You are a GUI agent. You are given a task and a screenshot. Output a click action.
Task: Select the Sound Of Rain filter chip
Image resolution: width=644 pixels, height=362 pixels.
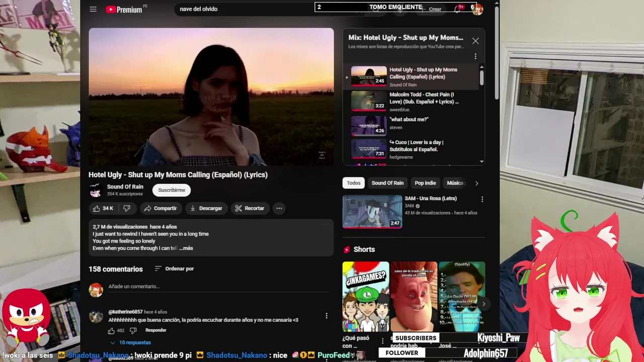(x=387, y=183)
